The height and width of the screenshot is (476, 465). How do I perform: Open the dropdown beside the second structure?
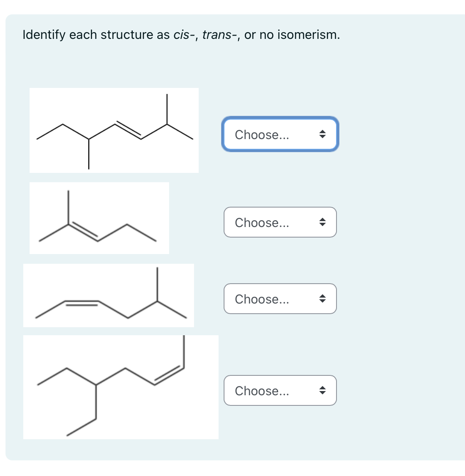pyautogui.click(x=280, y=222)
